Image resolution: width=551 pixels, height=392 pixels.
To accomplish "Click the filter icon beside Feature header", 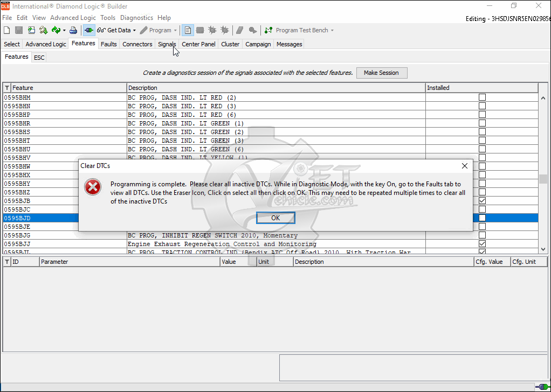I will coord(7,88).
